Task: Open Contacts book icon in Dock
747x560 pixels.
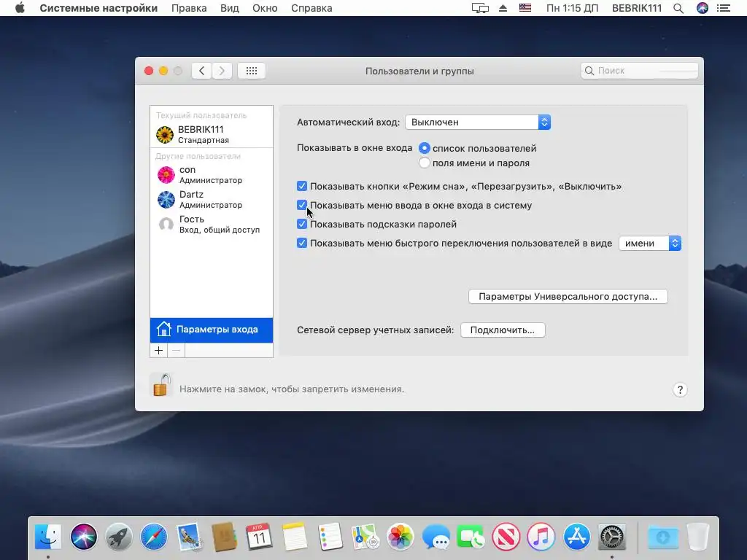Action: (x=225, y=537)
